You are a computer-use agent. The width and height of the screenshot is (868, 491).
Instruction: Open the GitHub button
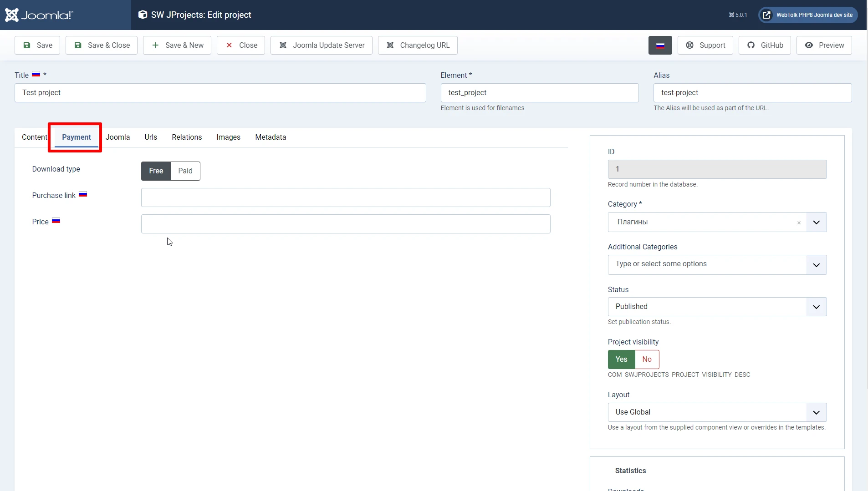(765, 46)
